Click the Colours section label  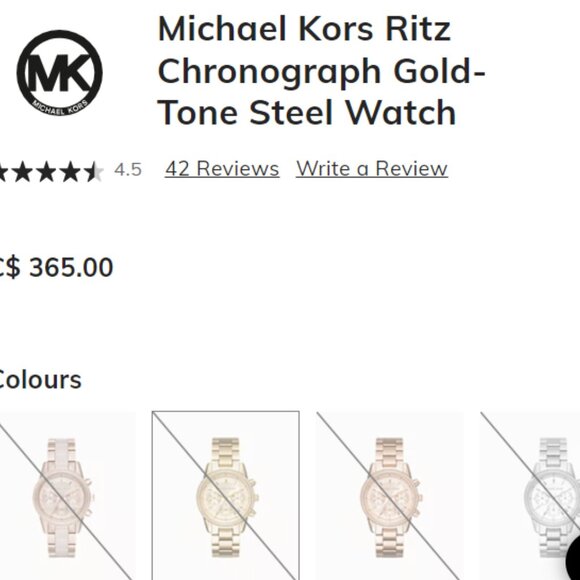(x=40, y=380)
